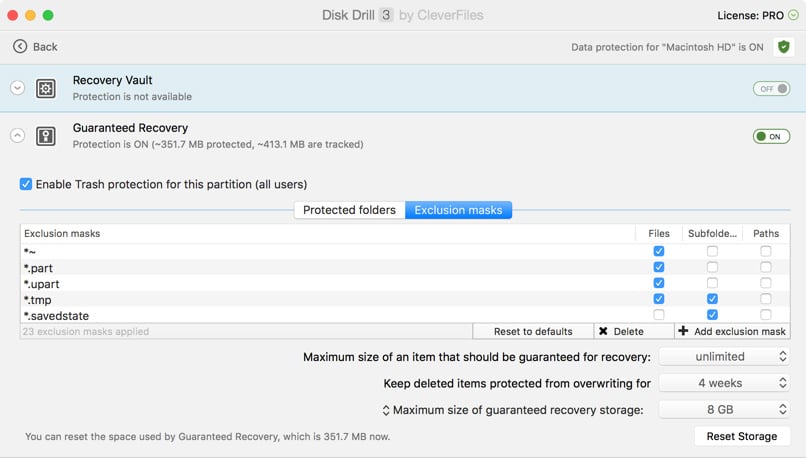Select the Exclusion masks tab
The width and height of the screenshot is (806, 458).
458,210
